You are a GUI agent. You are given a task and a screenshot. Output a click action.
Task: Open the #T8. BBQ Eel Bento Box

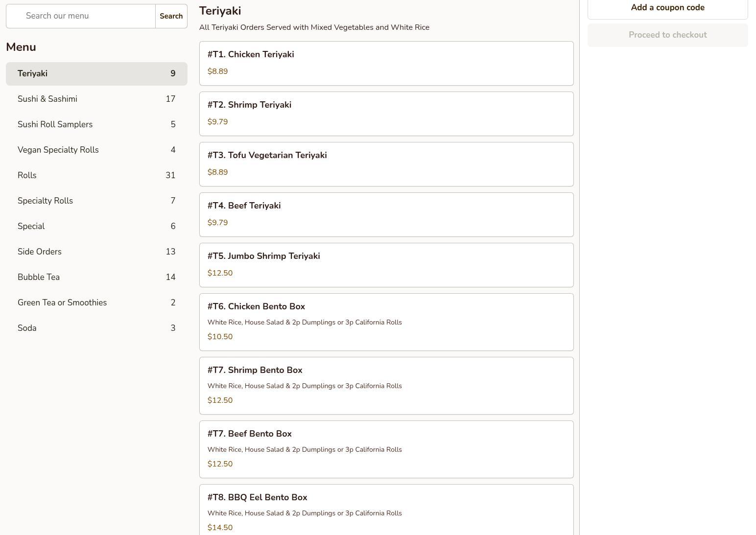pos(386,510)
